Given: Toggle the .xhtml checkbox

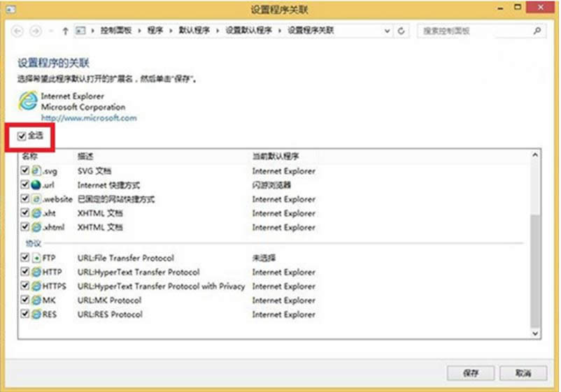Looking at the screenshot, I should pyautogui.click(x=24, y=226).
